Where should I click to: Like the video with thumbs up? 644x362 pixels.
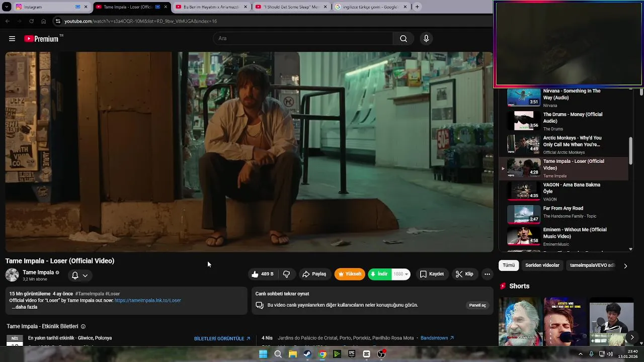[262, 274]
